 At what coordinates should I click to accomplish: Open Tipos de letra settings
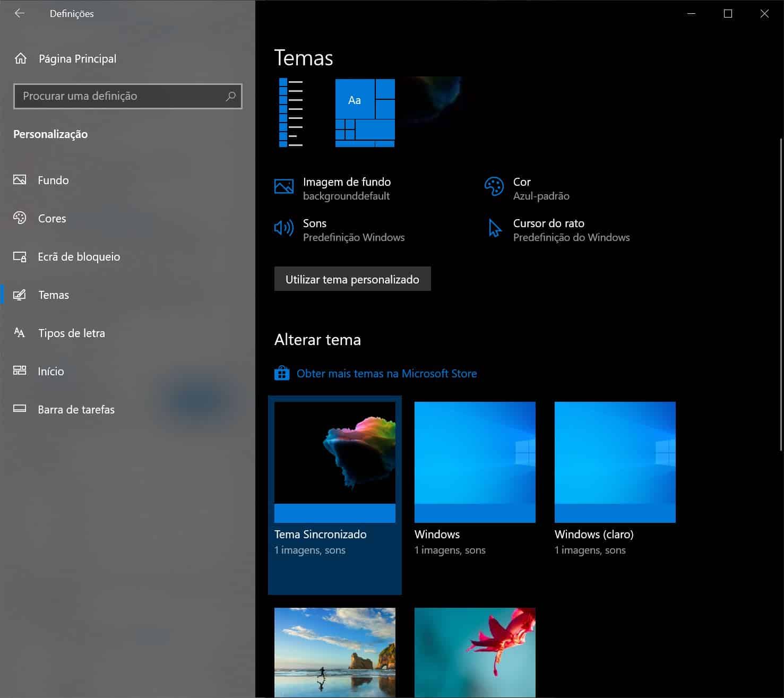(x=127, y=333)
